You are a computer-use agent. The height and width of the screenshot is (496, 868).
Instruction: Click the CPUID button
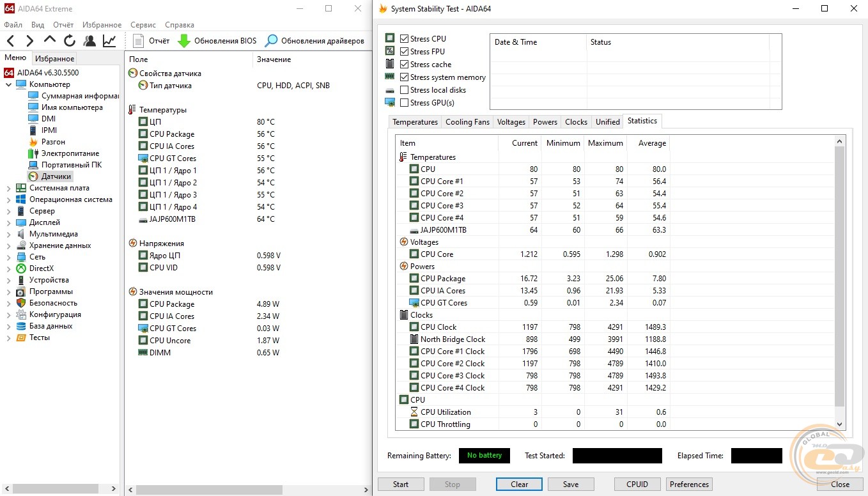coord(637,484)
